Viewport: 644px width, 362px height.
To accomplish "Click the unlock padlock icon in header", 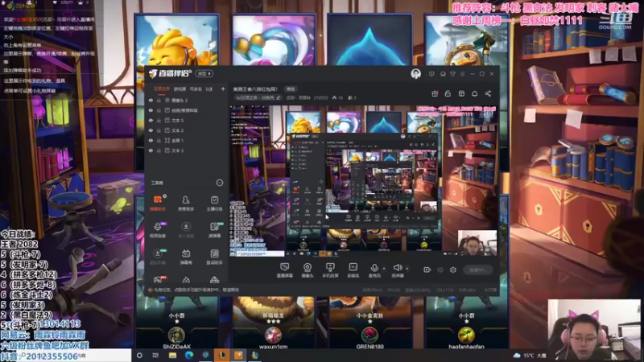I will (448, 93).
